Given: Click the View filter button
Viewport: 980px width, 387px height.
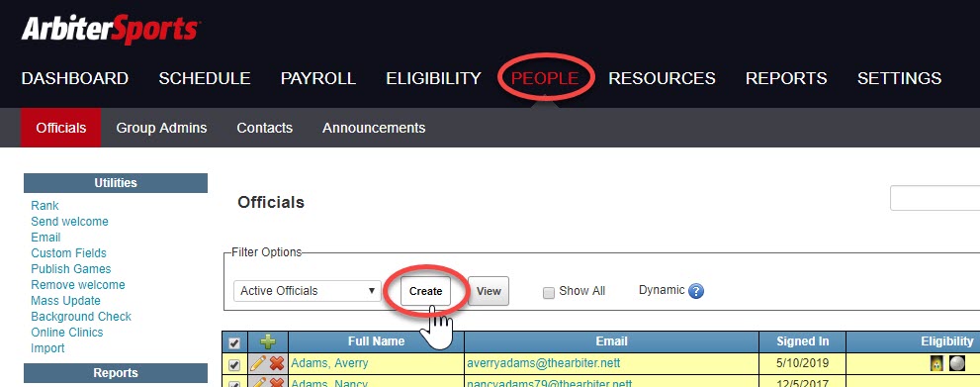Looking at the screenshot, I should click(x=489, y=291).
